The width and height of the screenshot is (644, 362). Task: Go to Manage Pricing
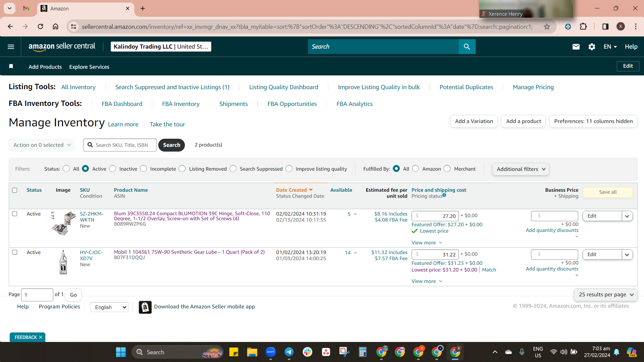[x=533, y=87]
